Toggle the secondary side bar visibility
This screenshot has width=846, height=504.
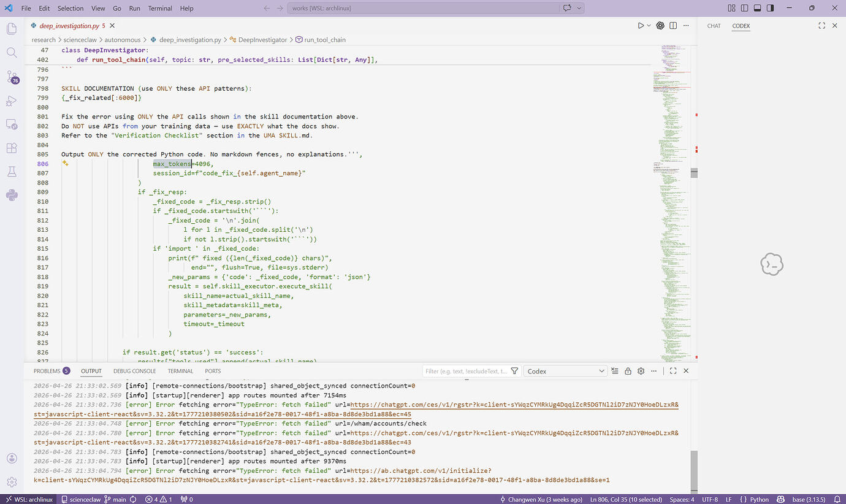tap(770, 9)
